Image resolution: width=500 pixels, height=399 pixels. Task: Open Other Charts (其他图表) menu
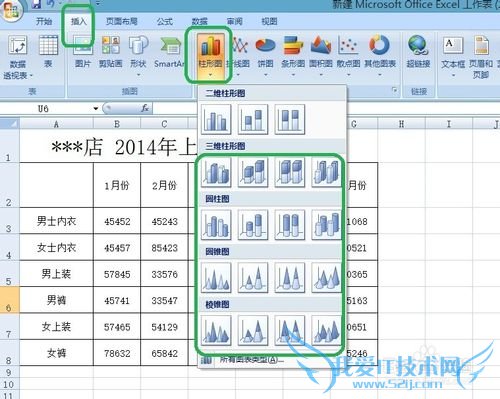pyautogui.click(x=380, y=56)
